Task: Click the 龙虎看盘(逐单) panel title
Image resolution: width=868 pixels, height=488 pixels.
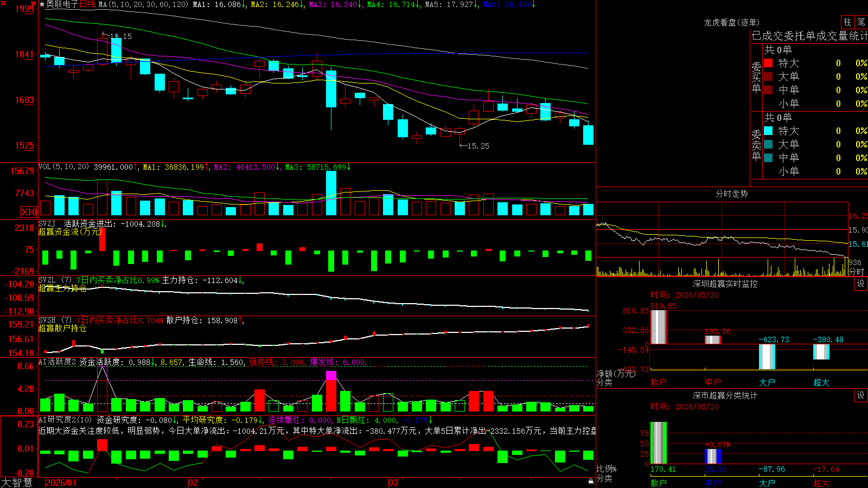Action: point(732,22)
